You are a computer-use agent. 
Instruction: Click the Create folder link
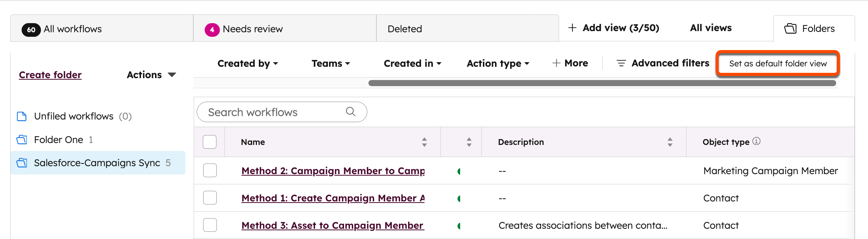click(50, 75)
